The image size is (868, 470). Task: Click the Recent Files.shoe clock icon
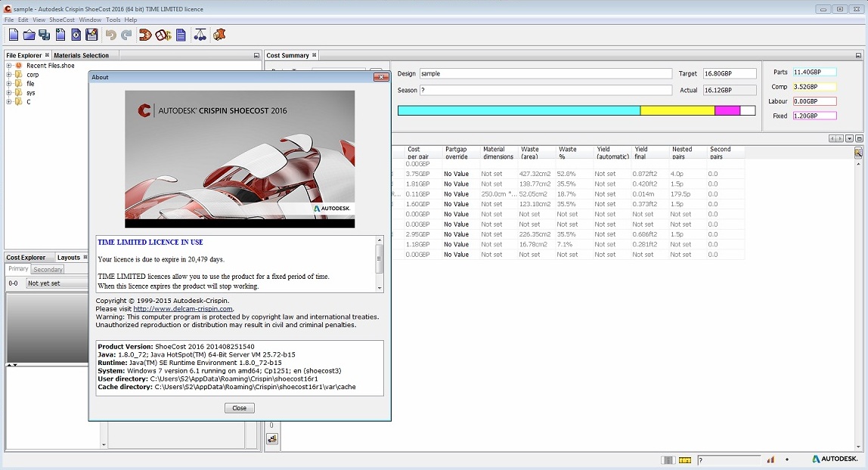click(x=19, y=65)
